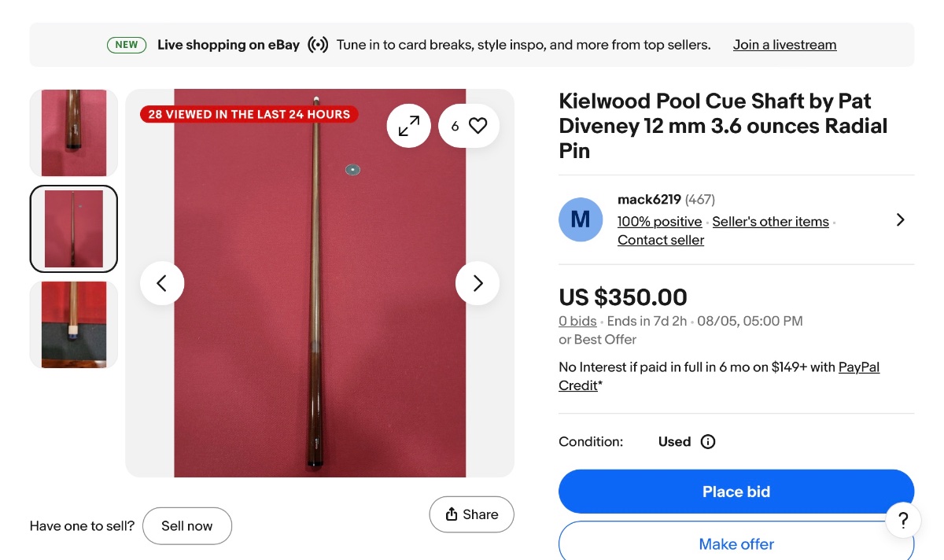Click the seller avatar letter M
The image size is (944, 560).
click(x=581, y=219)
